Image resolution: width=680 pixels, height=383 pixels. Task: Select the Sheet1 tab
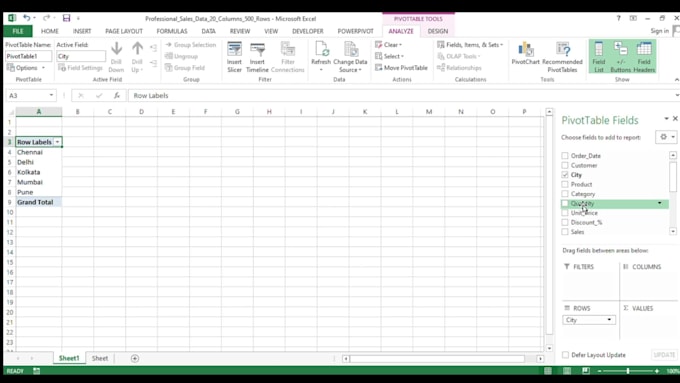pos(69,358)
